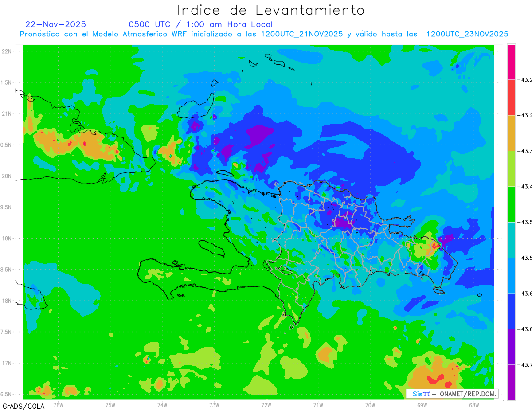This screenshot has width=532, height=411.
Task: Click the red swatch in the colorbar
Action: (x=511, y=98)
